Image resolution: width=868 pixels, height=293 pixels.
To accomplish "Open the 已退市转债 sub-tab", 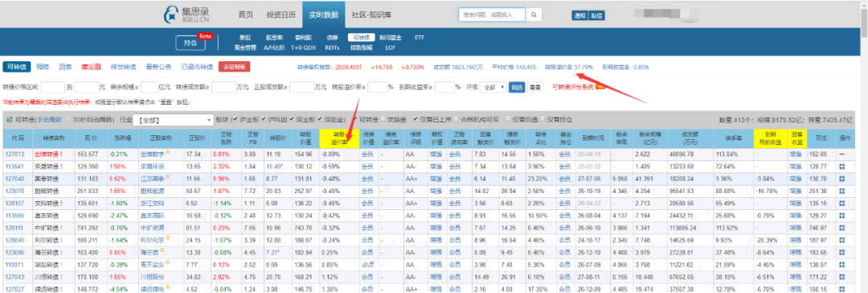I will [x=197, y=67].
